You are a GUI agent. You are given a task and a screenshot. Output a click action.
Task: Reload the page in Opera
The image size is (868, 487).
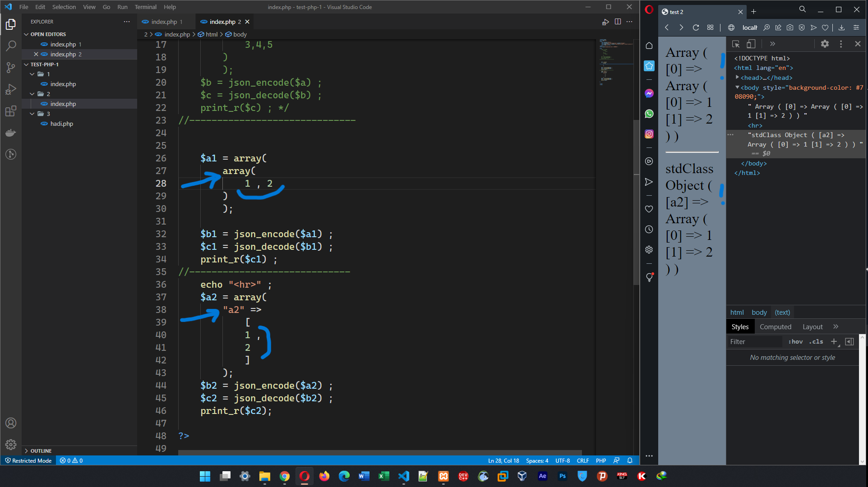point(696,28)
